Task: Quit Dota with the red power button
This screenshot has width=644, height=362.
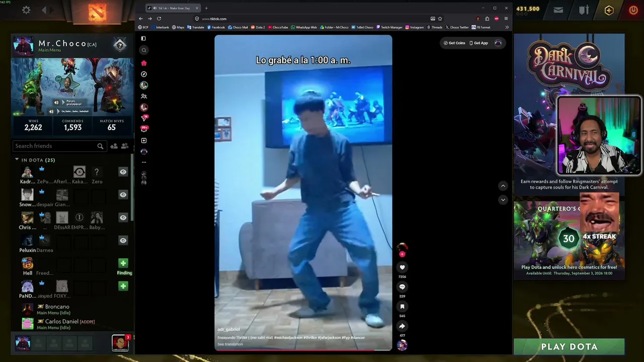Action: click(633, 10)
